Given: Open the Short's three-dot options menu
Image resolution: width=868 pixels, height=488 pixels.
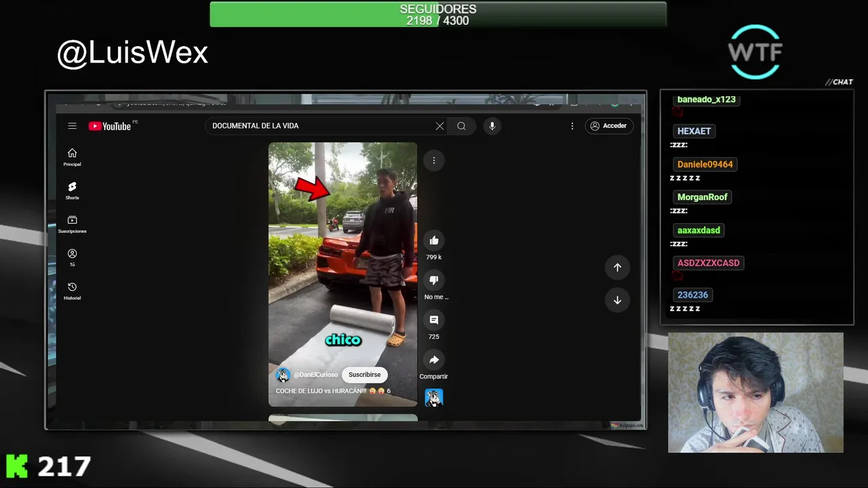Looking at the screenshot, I should point(434,161).
